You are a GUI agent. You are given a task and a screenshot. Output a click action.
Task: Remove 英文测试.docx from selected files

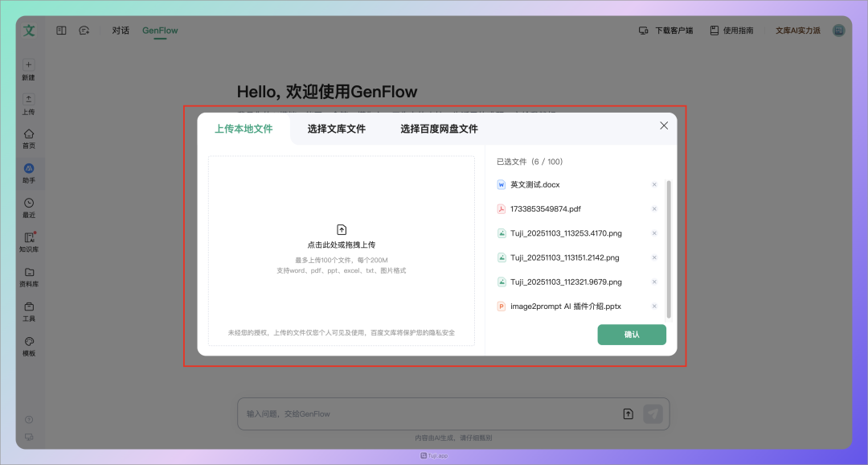pos(654,184)
